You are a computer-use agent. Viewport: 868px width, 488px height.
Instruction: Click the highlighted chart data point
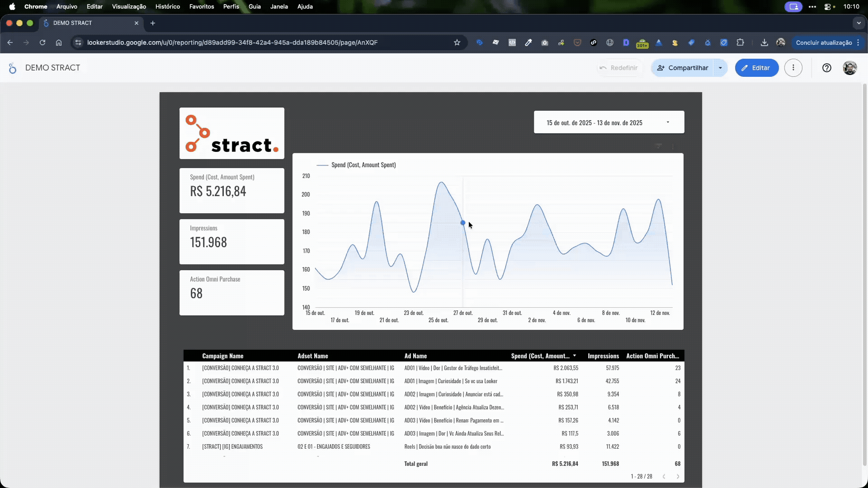(x=462, y=223)
